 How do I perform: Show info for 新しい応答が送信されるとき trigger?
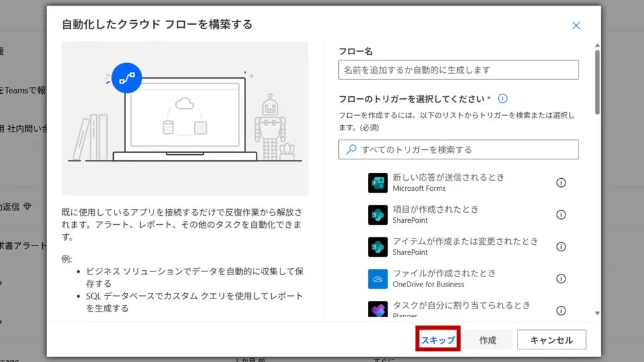tap(561, 183)
